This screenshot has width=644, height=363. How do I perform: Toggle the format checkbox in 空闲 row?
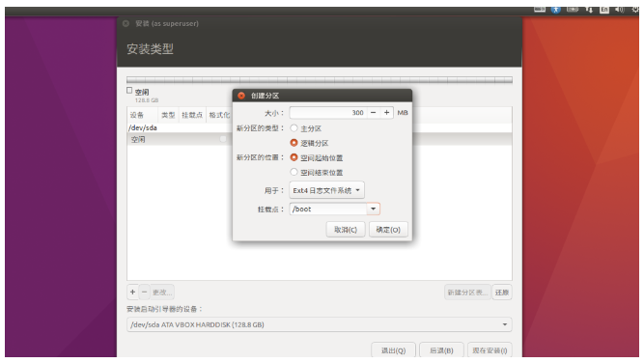[x=223, y=139]
